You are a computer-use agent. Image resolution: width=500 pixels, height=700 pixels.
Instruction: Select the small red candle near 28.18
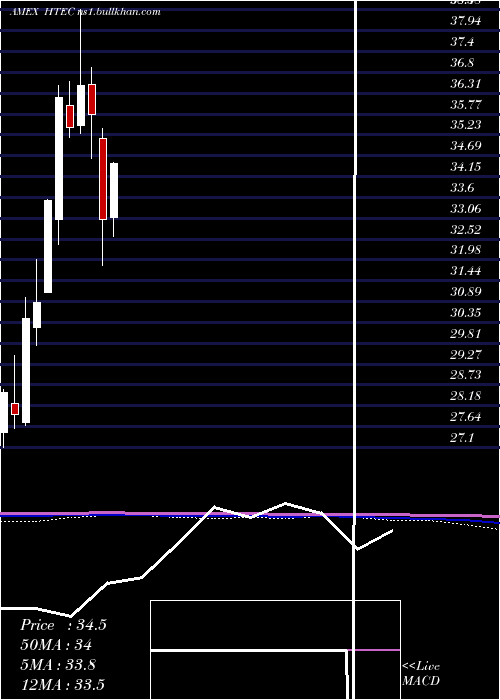click(x=15, y=409)
